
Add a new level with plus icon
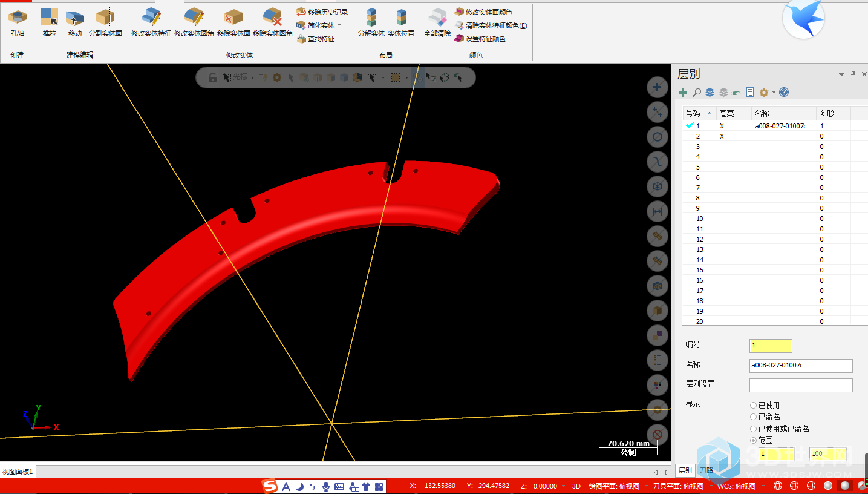[x=683, y=93]
